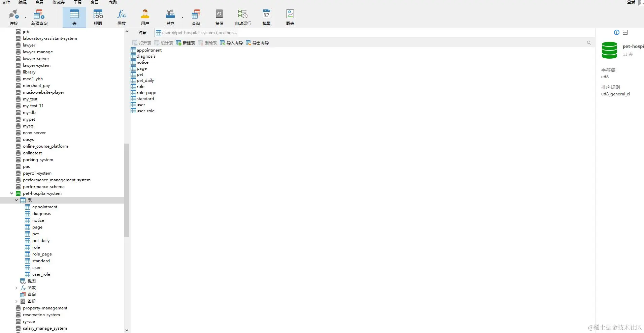The image size is (644, 333).
Task: Click the 新建表 button
Action: click(185, 43)
